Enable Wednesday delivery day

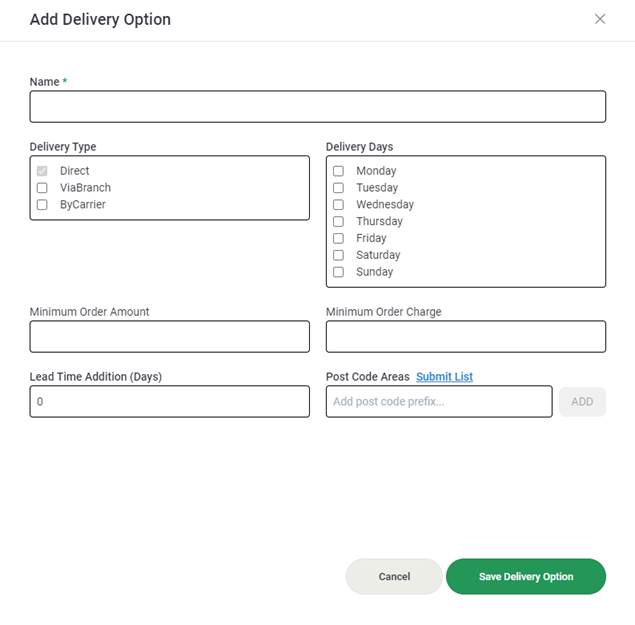click(339, 205)
